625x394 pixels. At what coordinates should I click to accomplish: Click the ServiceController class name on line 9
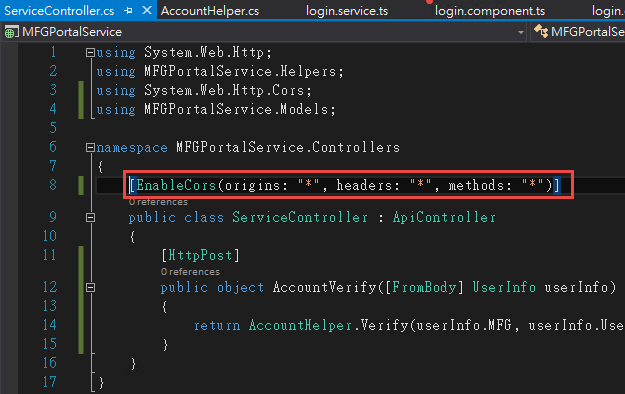(300, 217)
